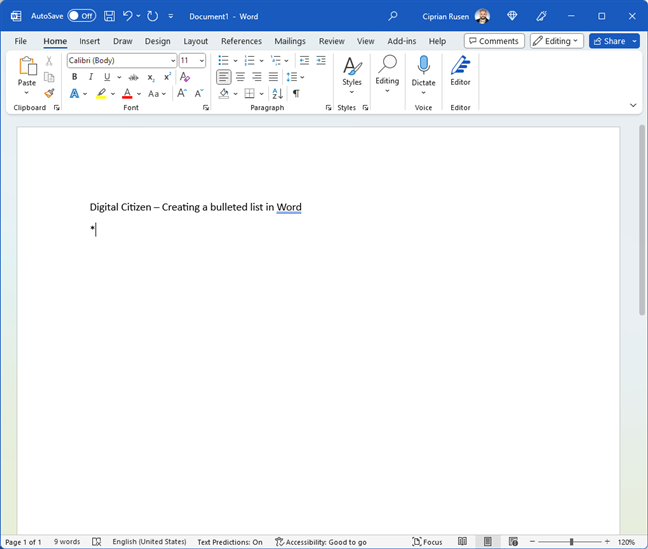The height and width of the screenshot is (549, 648).
Task: Decrease paragraph indent
Action: [x=305, y=61]
